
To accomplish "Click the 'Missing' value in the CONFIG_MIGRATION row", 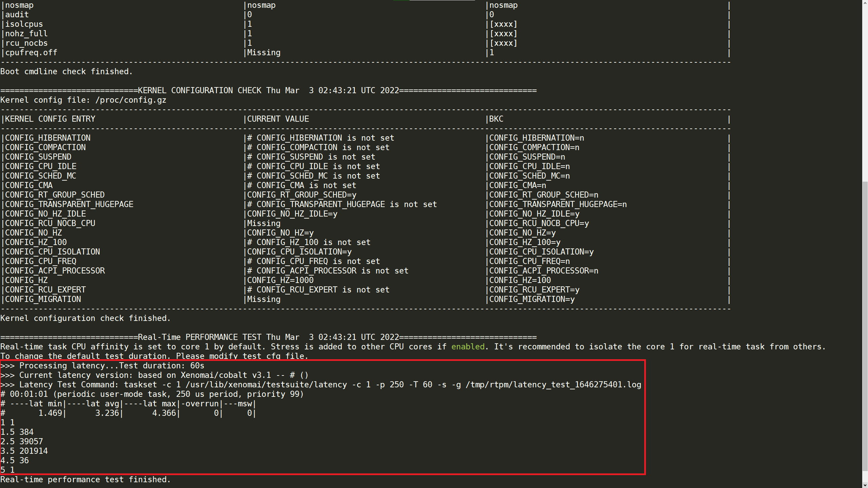I will (263, 299).
